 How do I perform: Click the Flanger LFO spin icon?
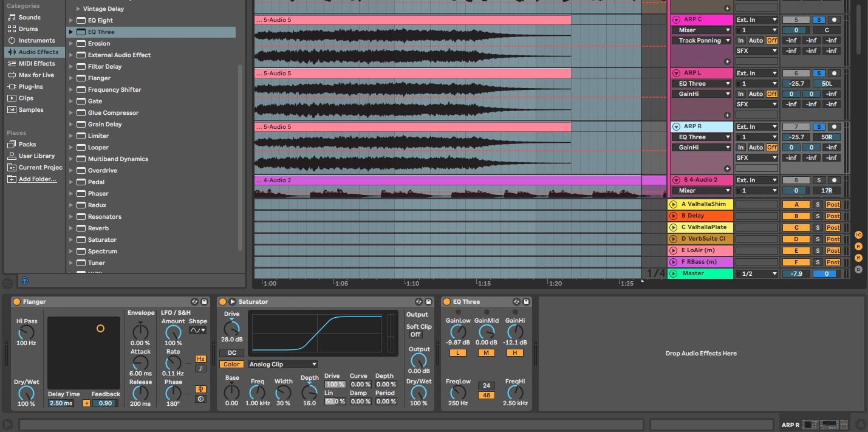(200, 399)
